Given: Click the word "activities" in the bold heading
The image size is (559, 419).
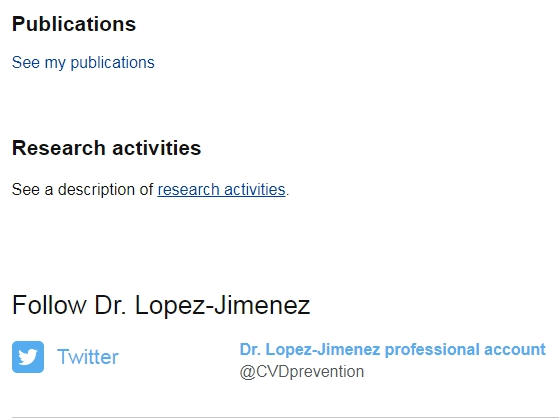Looking at the screenshot, I should pos(157,148).
